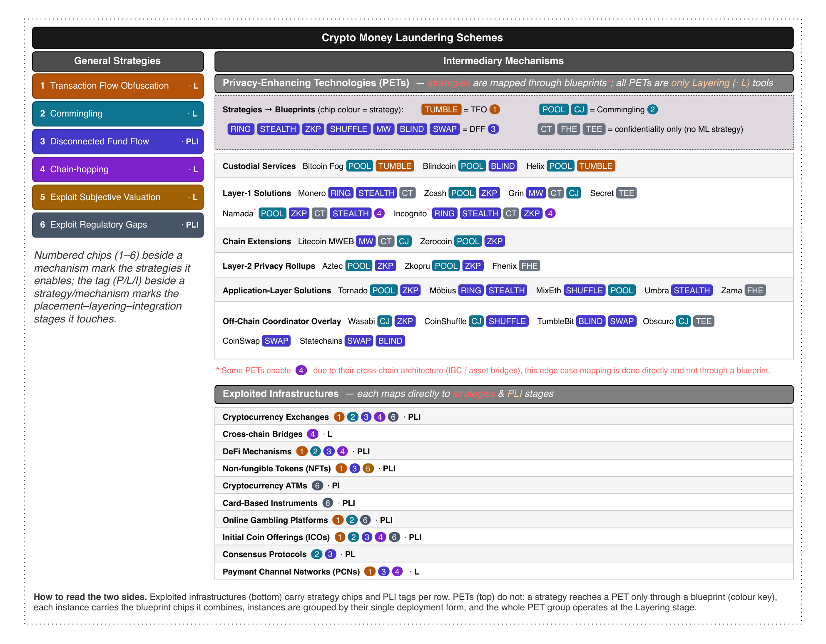Click the MW chip beside Grin
This screenshot has width=826, height=644.
(x=536, y=193)
